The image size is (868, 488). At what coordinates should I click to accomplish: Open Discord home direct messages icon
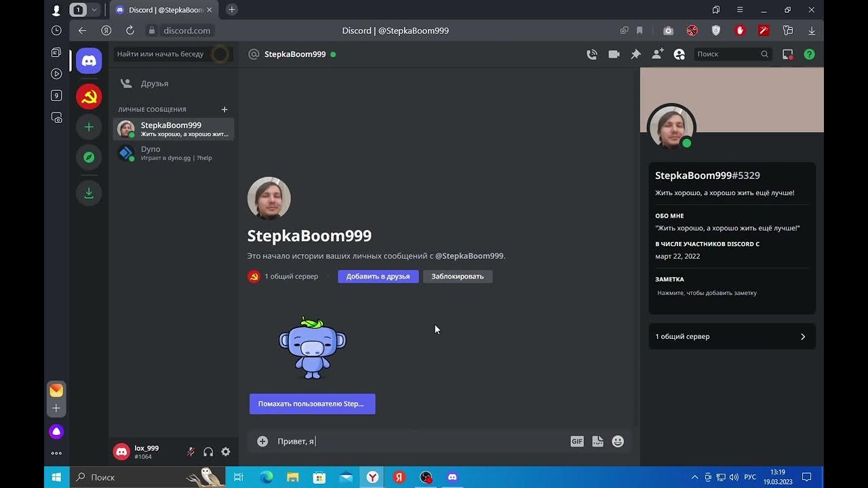coord(89,61)
